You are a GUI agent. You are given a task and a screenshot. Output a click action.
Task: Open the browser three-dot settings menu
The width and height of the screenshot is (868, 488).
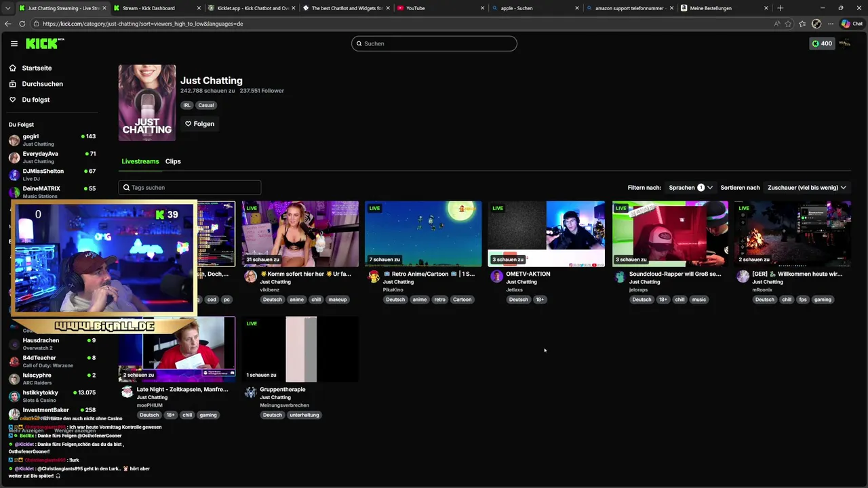click(x=831, y=24)
